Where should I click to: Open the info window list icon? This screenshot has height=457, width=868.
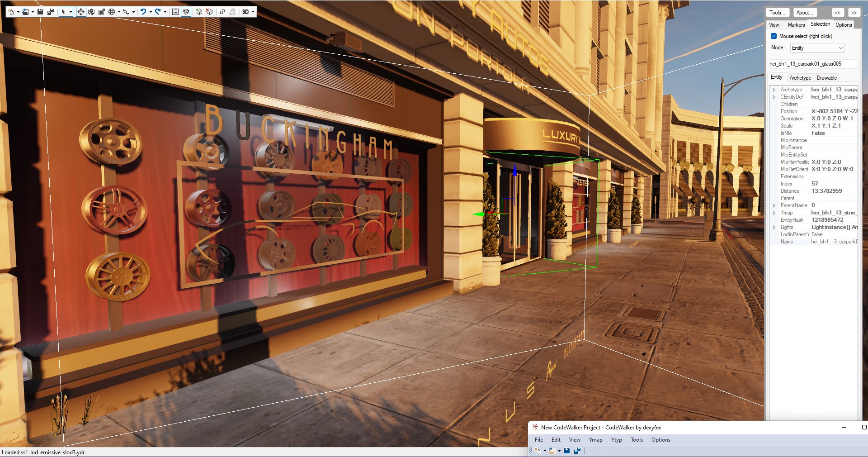click(x=175, y=12)
